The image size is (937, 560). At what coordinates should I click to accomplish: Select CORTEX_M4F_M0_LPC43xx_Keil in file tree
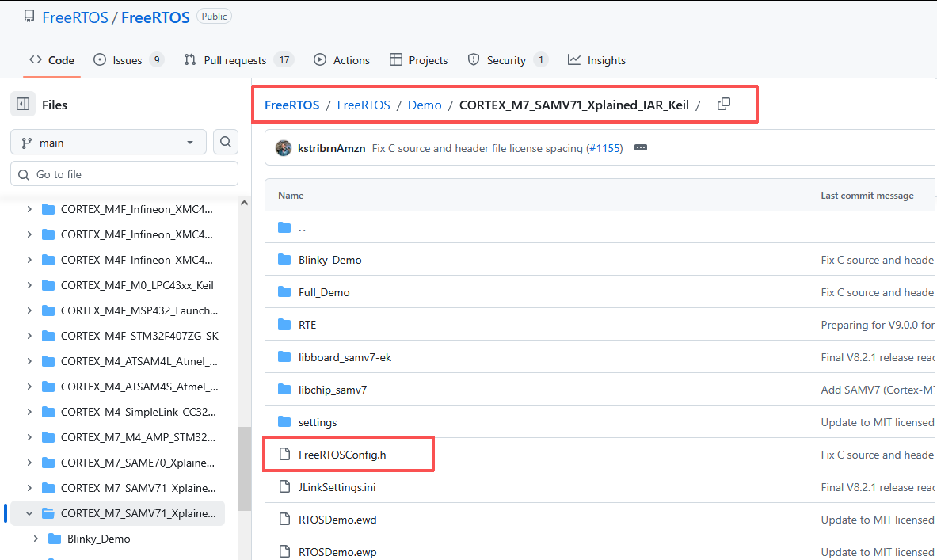coord(137,285)
